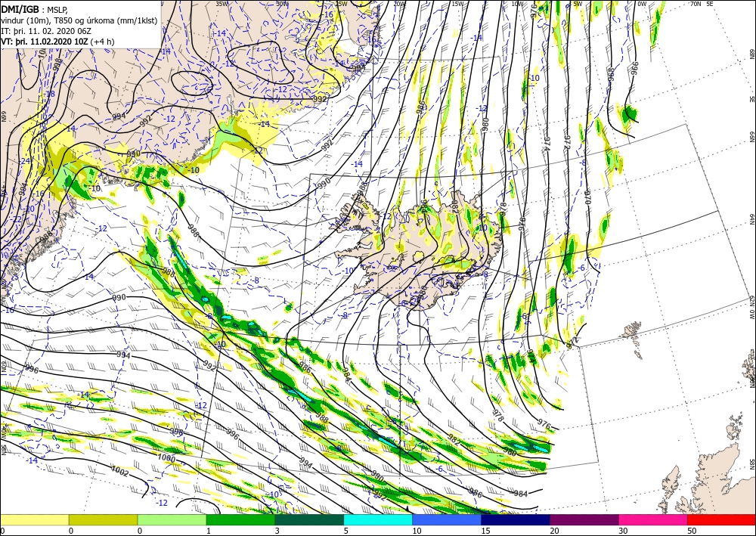
Task: Click legend value '50'
Action: coord(692,531)
